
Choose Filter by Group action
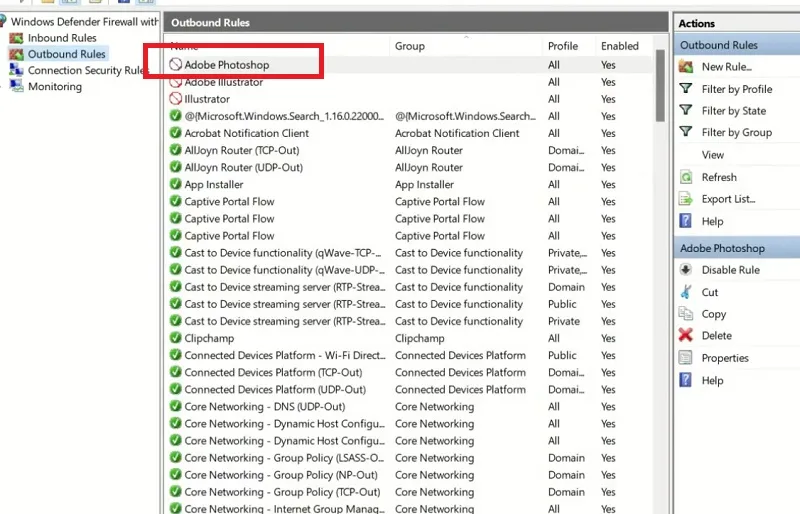coord(737,133)
